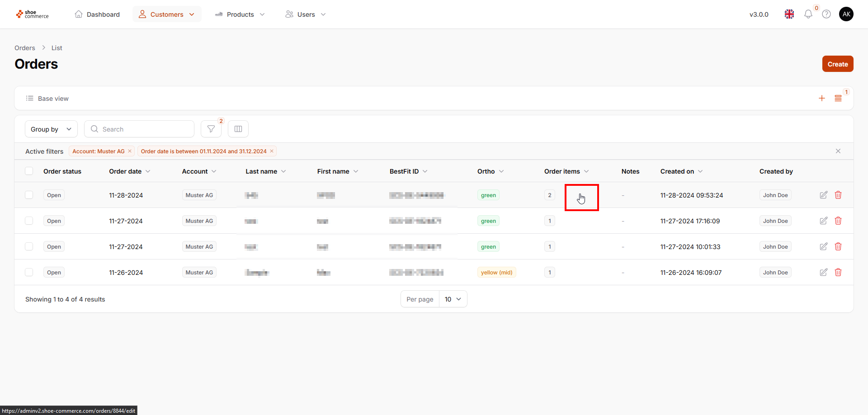Open the language flag selector
Image resolution: width=868 pixels, height=415 pixels.
click(x=789, y=14)
